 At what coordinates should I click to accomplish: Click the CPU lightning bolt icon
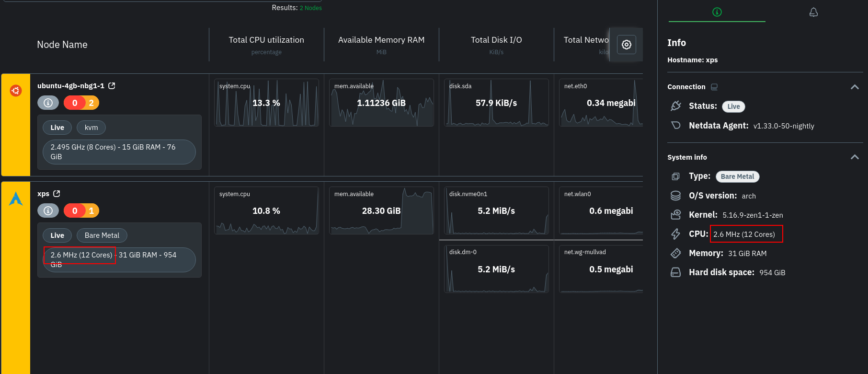pos(675,234)
